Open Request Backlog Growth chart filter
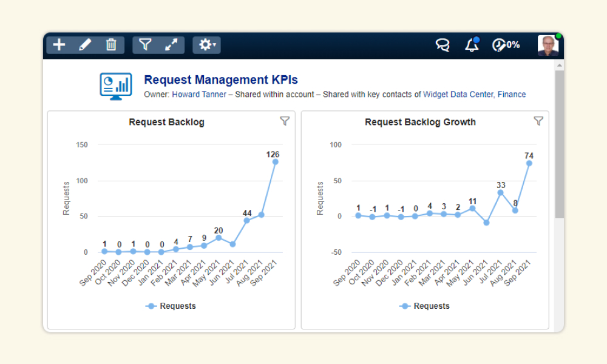607x364 pixels. (x=538, y=121)
